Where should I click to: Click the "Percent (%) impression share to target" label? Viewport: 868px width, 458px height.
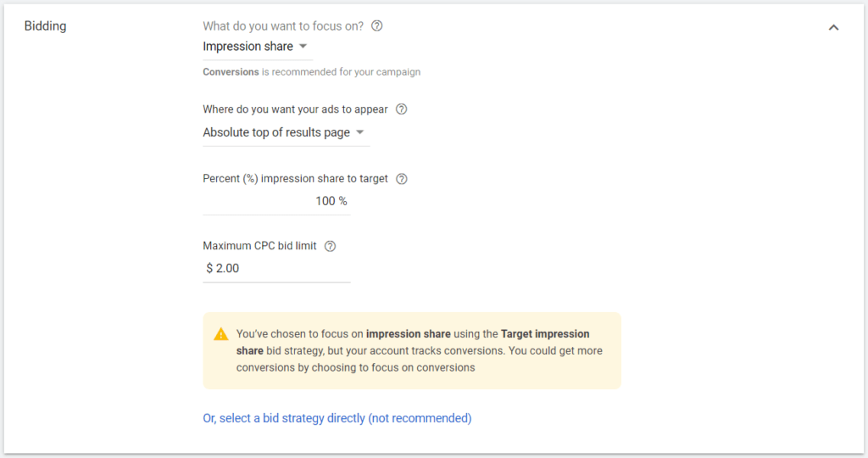click(x=295, y=179)
